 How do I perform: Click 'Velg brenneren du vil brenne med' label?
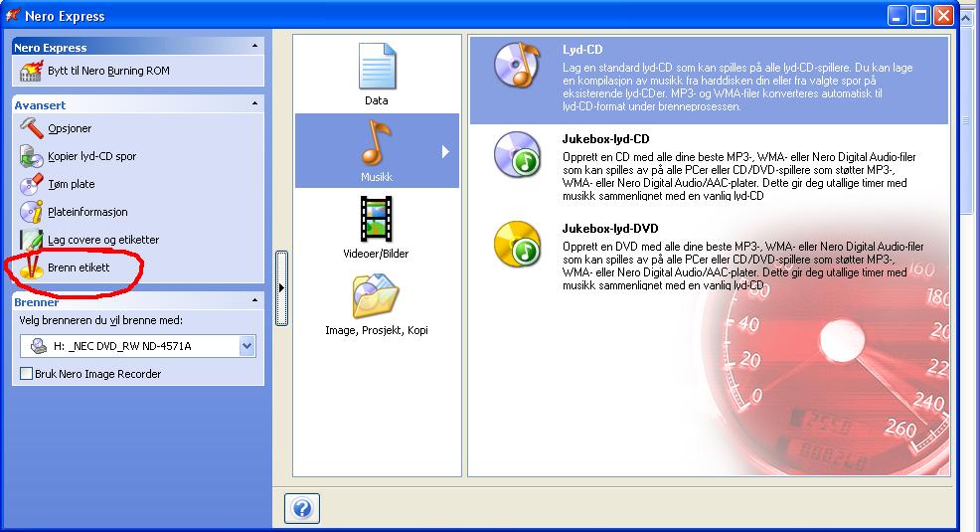(100, 320)
